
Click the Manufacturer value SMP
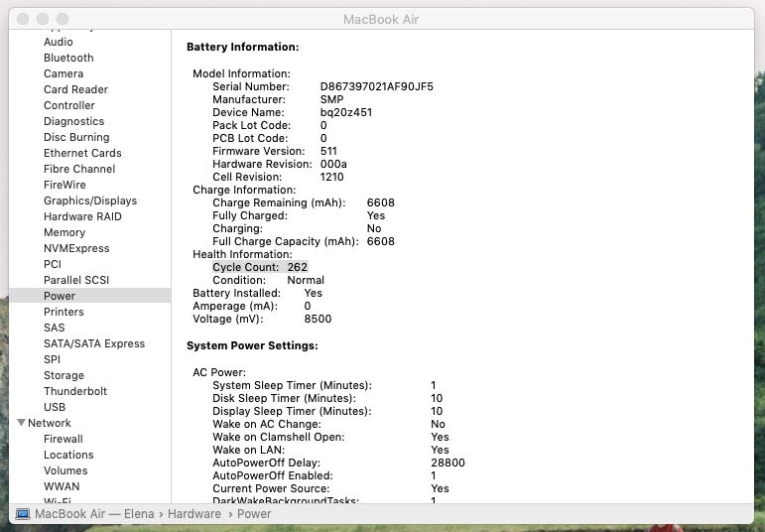tap(331, 99)
